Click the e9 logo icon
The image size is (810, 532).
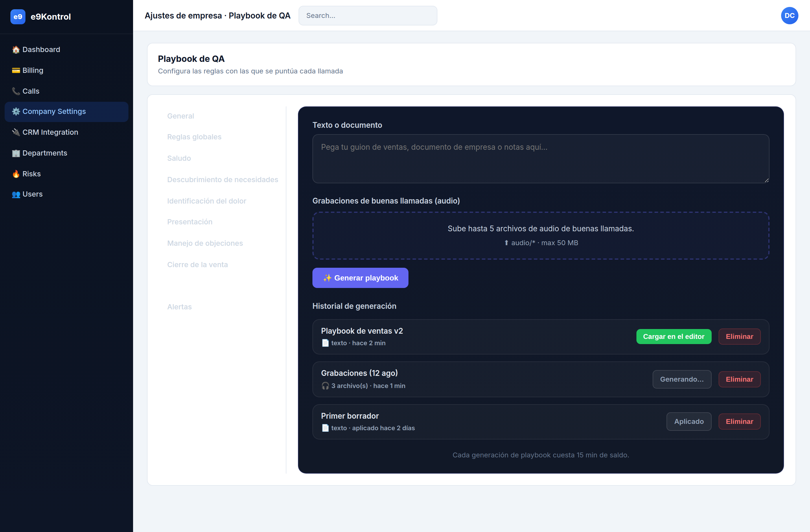click(18, 16)
